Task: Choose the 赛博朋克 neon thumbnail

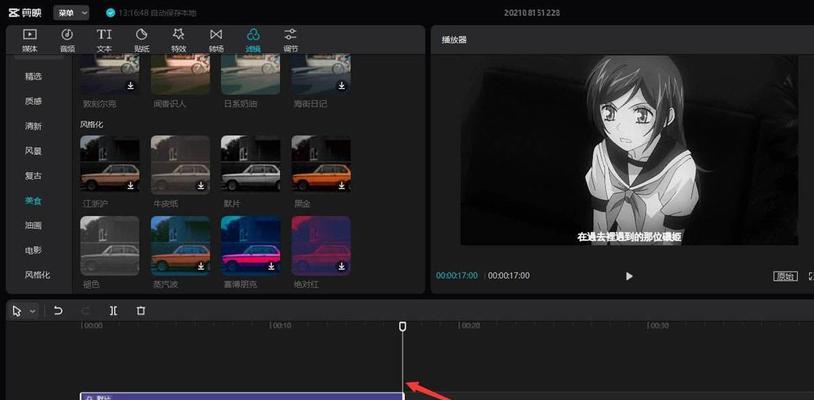Action: click(251, 246)
